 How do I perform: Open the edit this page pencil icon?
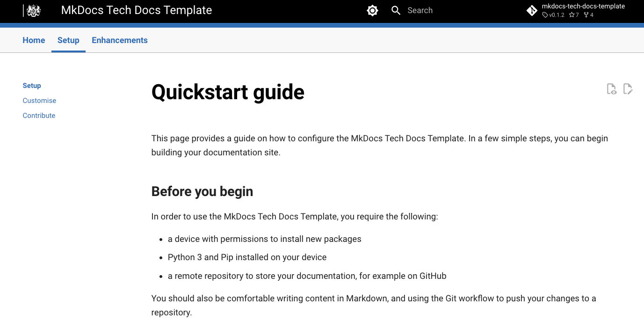pyautogui.click(x=628, y=89)
